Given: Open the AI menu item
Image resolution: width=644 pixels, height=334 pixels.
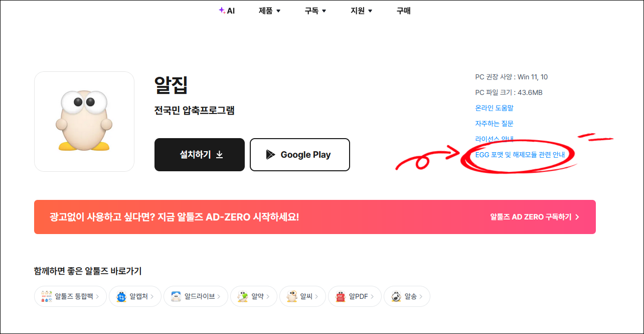Looking at the screenshot, I should tap(227, 11).
